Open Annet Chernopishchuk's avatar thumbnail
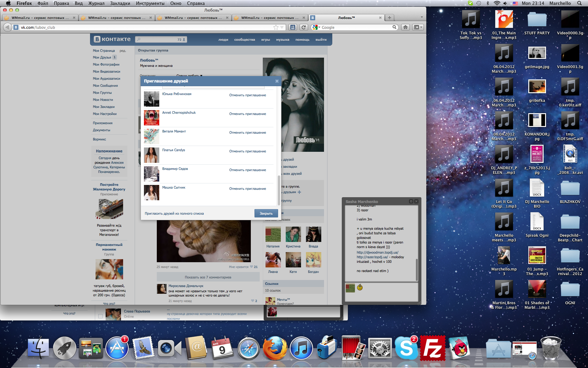588x368 pixels. [152, 118]
